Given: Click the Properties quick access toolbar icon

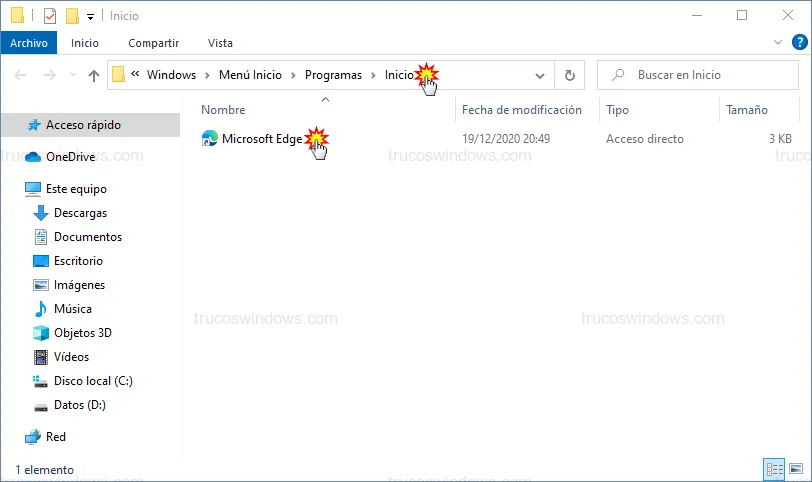Looking at the screenshot, I should (x=50, y=16).
